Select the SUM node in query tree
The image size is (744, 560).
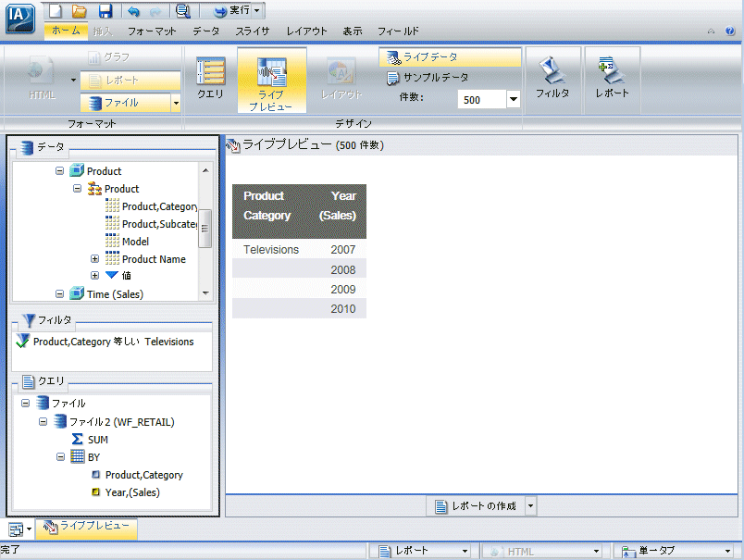coord(90,440)
